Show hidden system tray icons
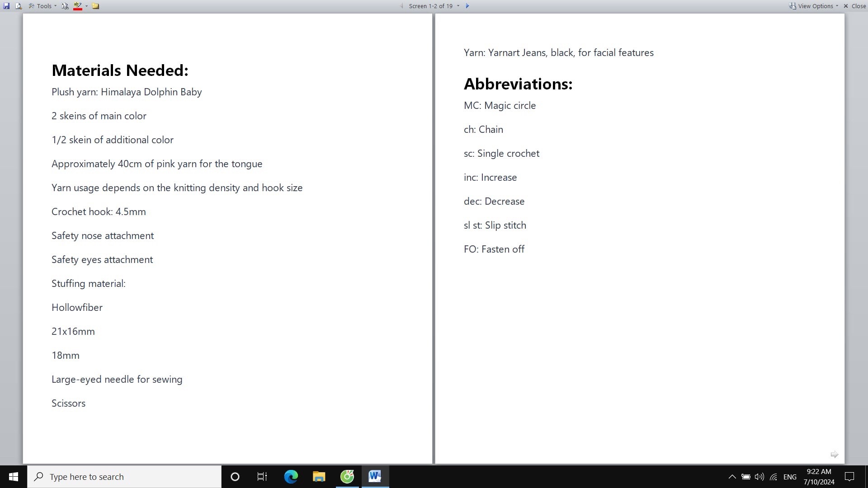 coord(732,477)
